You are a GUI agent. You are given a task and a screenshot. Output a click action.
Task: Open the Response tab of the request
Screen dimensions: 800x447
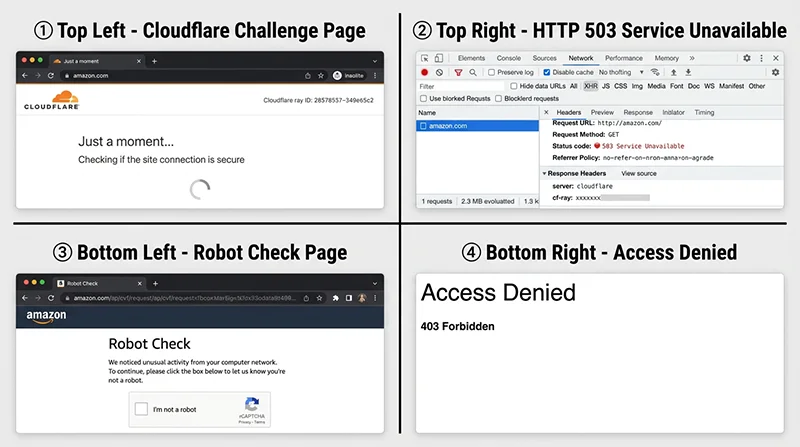point(638,112)
